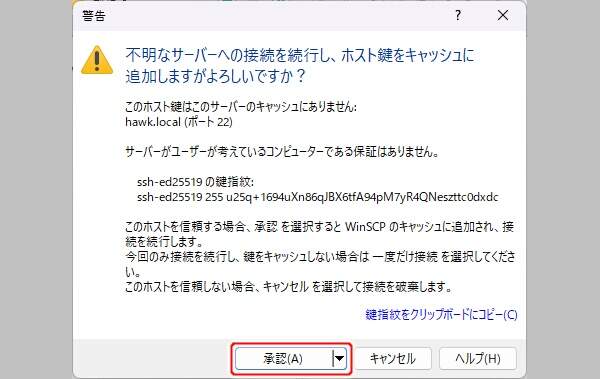This screenshot has width=600, height=379.
Task: Click the blue heading 不明なサーバーへの接続を続行し
Action: tap(300, 65)
